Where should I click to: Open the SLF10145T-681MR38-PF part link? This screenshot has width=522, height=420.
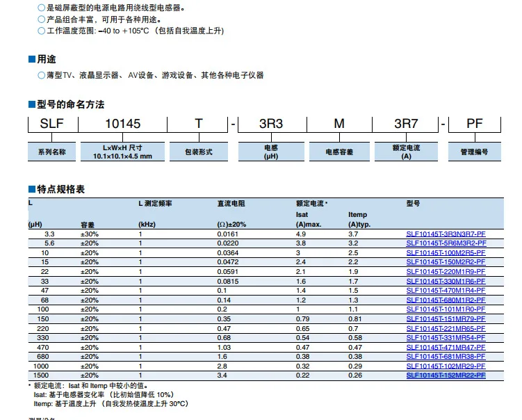[446, 357]
